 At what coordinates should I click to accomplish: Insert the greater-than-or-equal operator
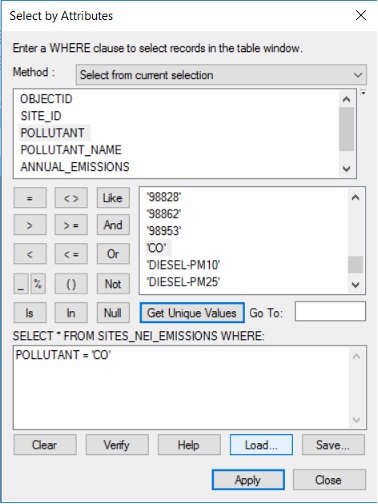(x=71, y=225)
